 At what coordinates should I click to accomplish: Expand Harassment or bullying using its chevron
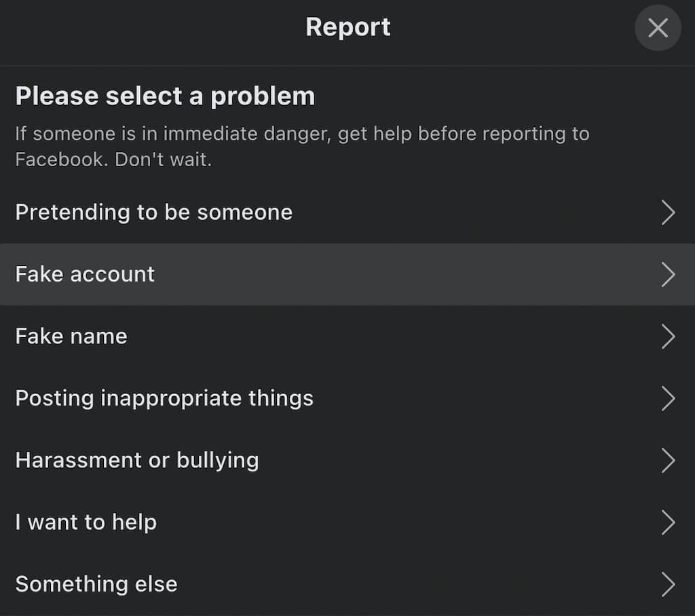tap(668, 461)
